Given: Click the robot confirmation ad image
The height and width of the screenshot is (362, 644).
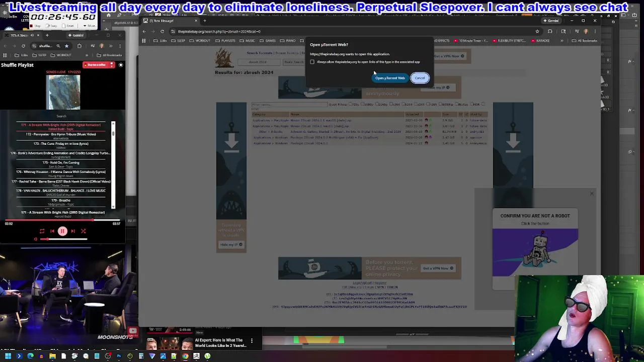Looking at the screenshot, I should [535, 252].
